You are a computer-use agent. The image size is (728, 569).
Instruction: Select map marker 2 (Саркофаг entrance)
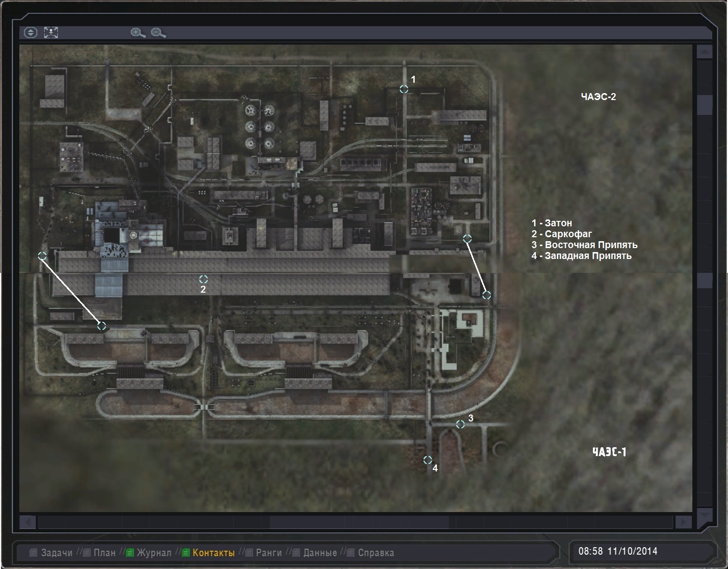203,279
